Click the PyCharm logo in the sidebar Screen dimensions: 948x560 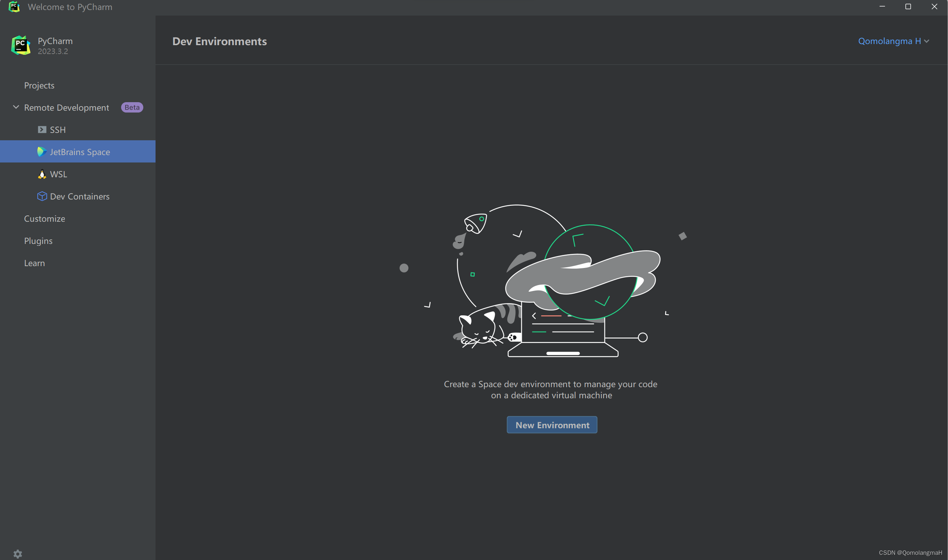(21, 45)
